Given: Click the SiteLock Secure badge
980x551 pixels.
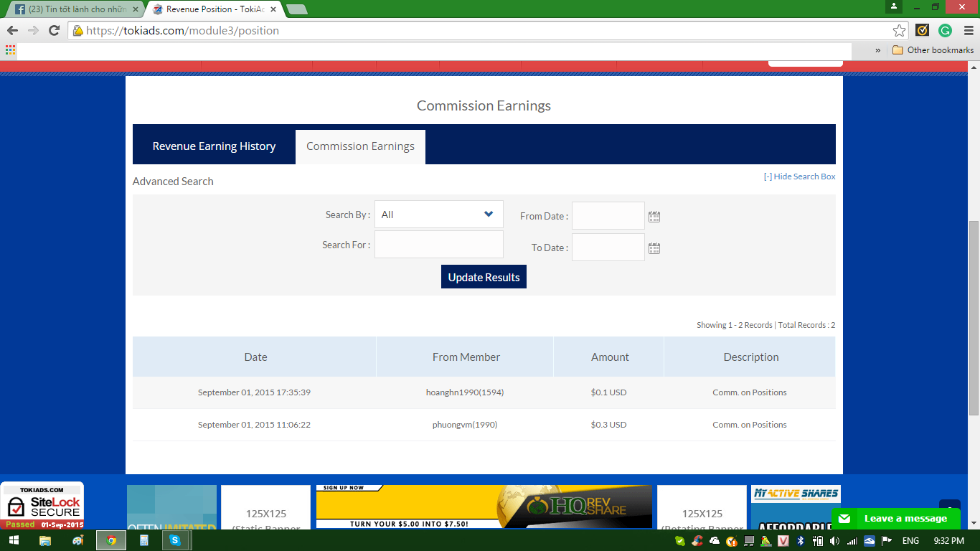Looking at the screenshot, I should [x=42, y=506].
